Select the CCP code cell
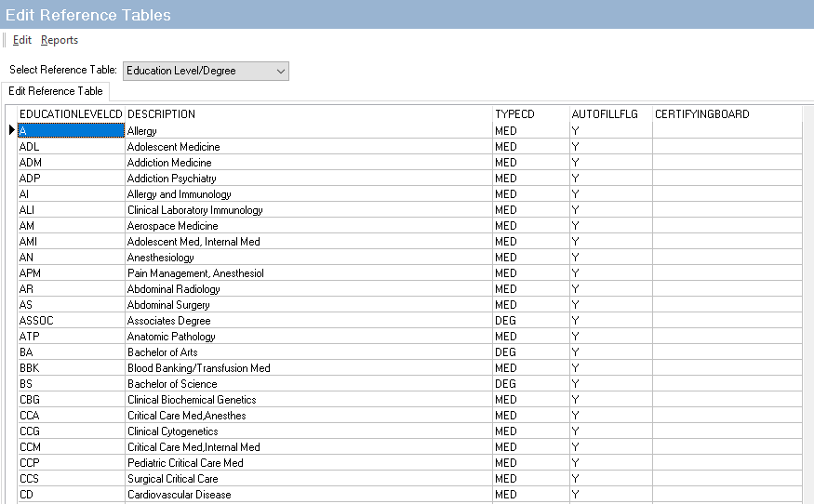 click(71, 463)
